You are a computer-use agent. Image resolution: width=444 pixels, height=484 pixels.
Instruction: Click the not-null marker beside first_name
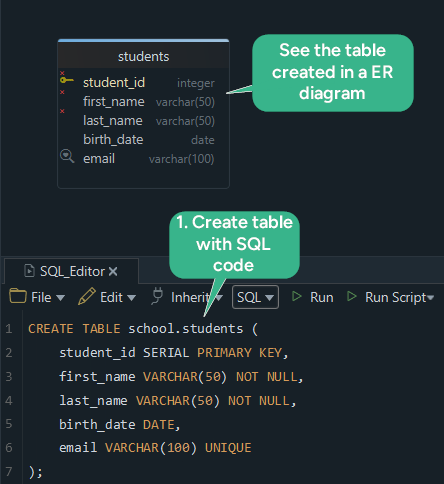click(x=62, y=92)
